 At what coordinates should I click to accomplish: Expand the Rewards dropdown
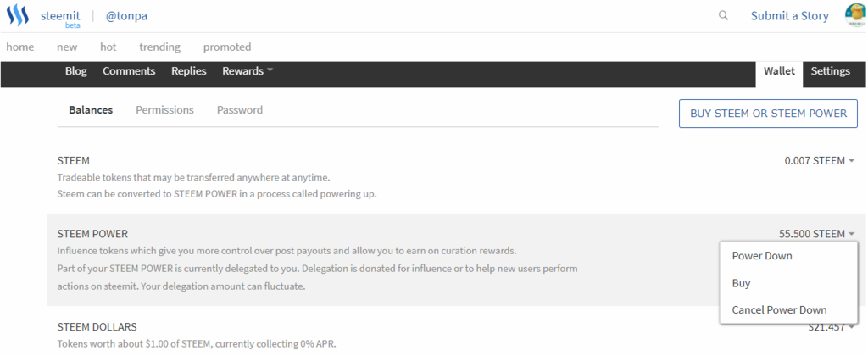click(x=248, y=71)
